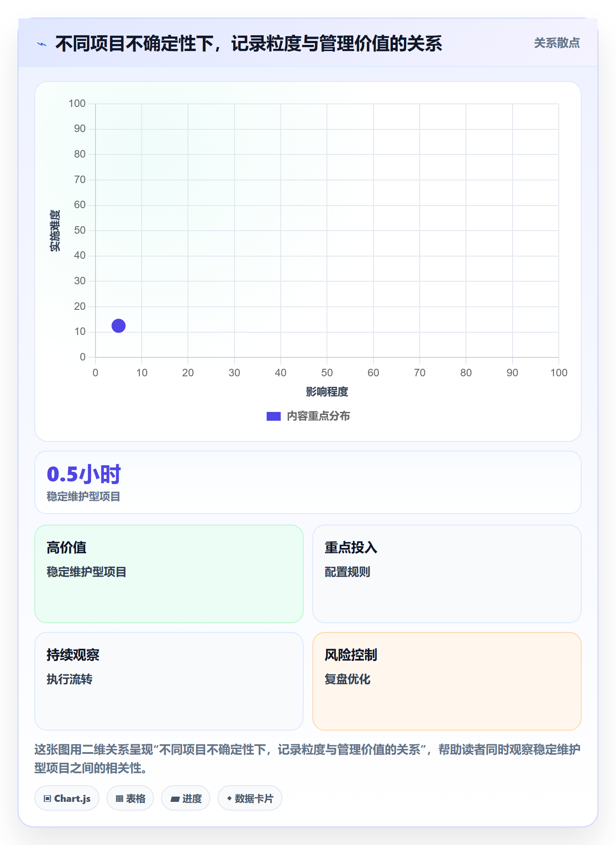This screenshot has height=845, width=616.
Task: Click the 稳定维护型项目 text in 高价值 card
Action: coord(87,572)
